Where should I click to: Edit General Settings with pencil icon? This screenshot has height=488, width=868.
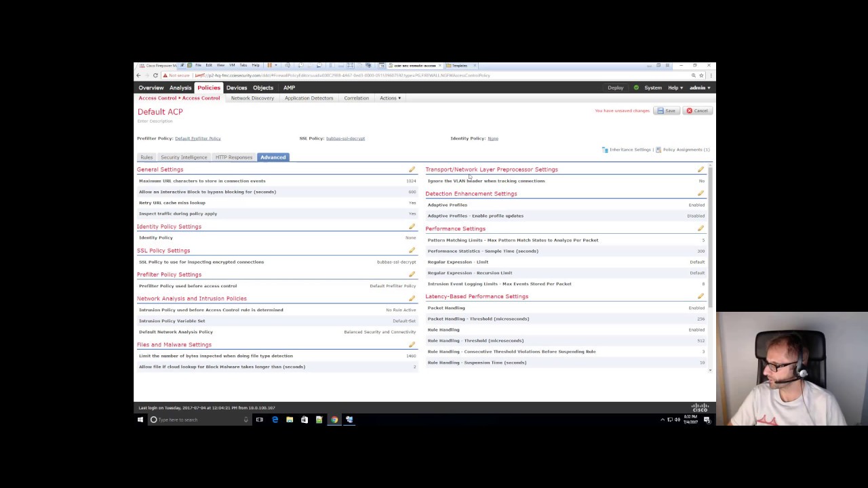[x=412, y=169]
